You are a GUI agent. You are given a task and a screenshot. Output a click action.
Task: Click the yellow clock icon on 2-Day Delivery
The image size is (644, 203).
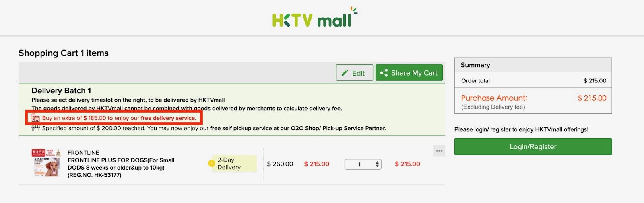click(211, 164)
